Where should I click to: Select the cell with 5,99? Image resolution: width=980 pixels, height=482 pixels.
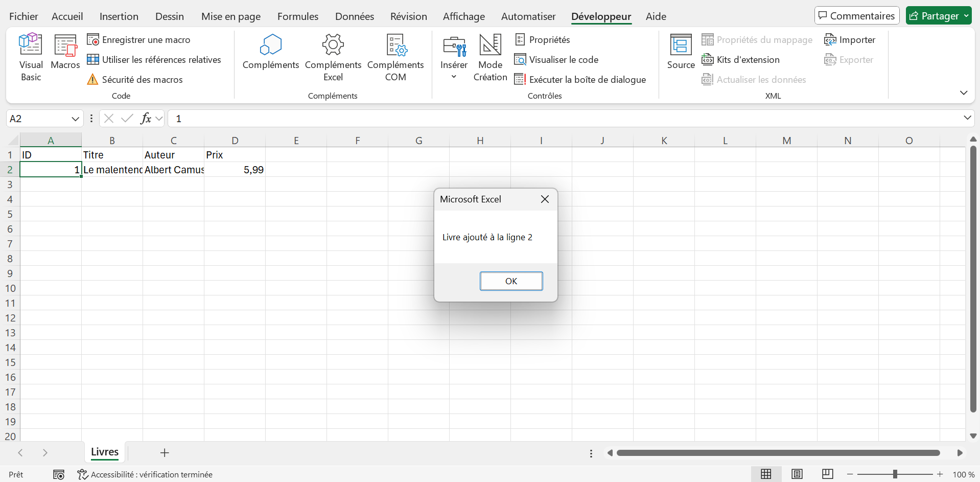click(235, 170)
